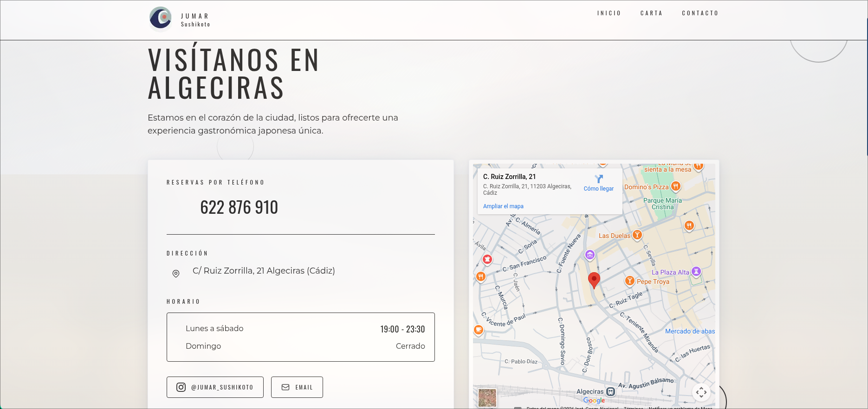This screenshot has height=409, width=868.
Task: Click the EMAIL button
Action: pos(297,387)
